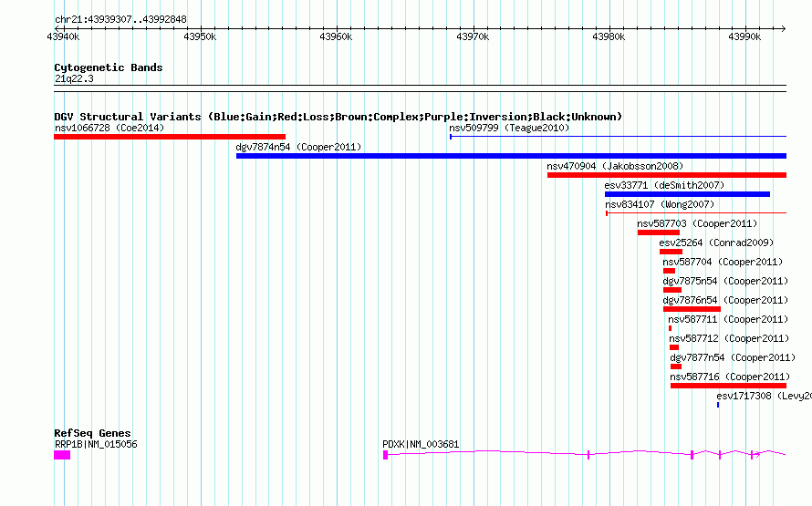This screenshot has width=812, height=506.
Task: Select the red nsv587703 loss bar
Action: (658, 232)
